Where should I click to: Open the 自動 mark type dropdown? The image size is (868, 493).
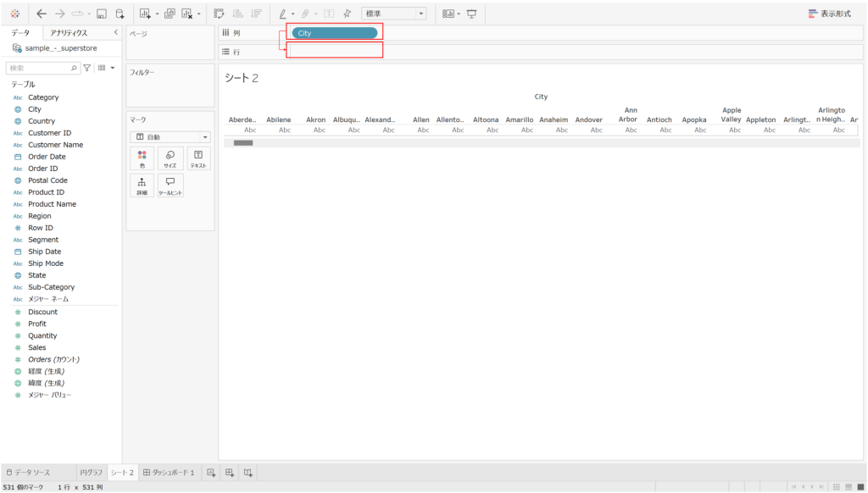(x=170, y=136)
